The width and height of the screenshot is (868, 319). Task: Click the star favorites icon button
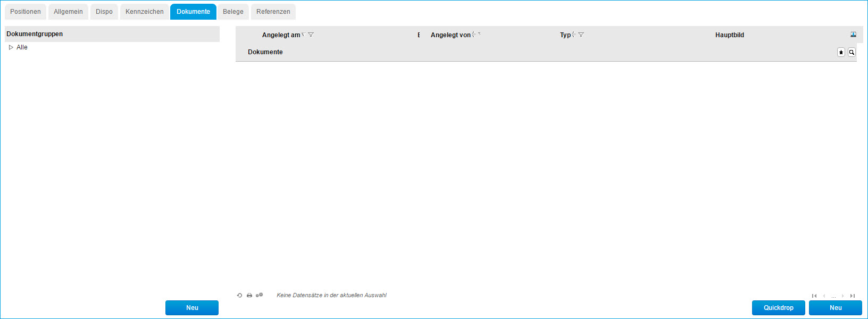pyautogui.click(x=841, y=52)
